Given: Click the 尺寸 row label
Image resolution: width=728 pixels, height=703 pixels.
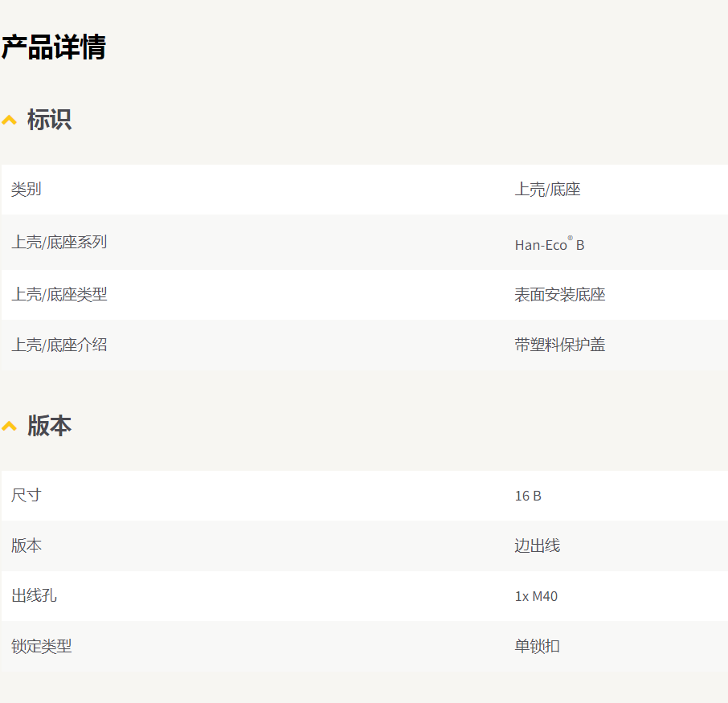Looking at the screenshot, I should (x=27, y=496).
